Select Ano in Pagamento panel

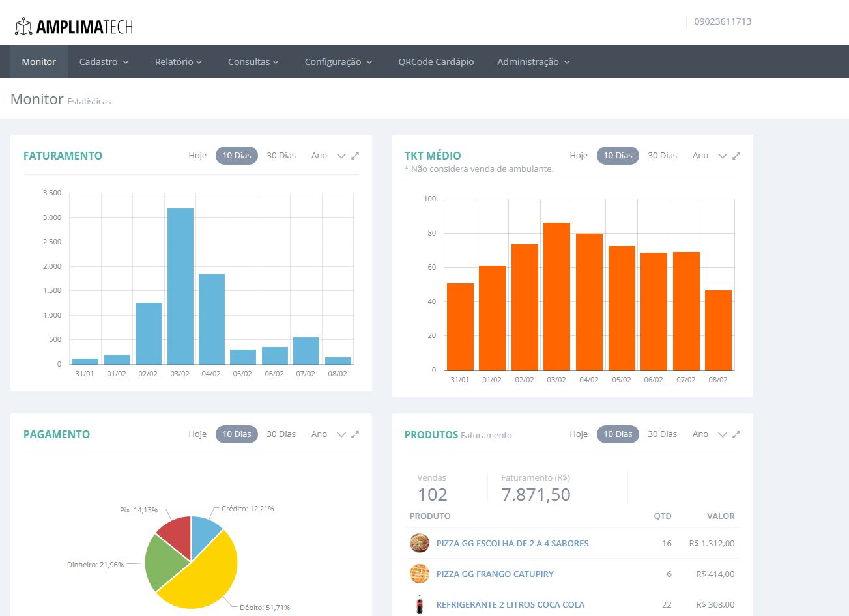coord(319,434)
